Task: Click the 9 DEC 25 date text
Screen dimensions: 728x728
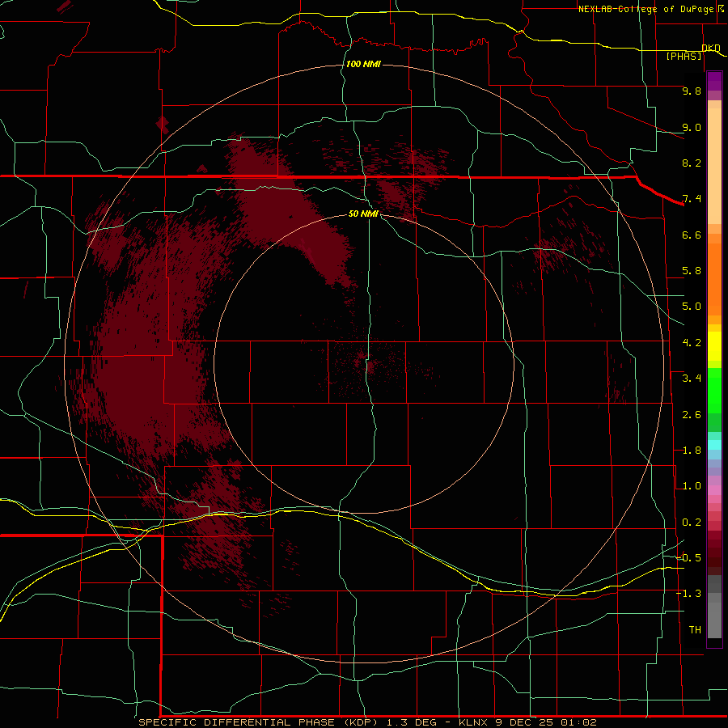Action: 524,722
